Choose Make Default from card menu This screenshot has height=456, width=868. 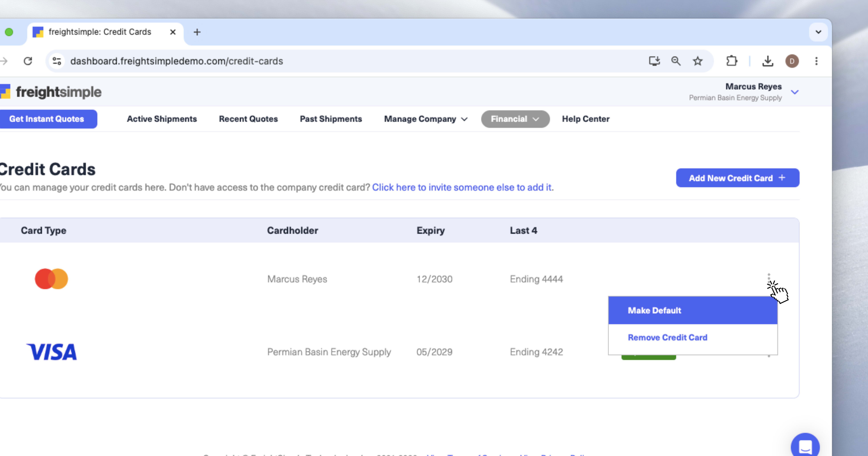pyautogui.click(x=693, y=310)
